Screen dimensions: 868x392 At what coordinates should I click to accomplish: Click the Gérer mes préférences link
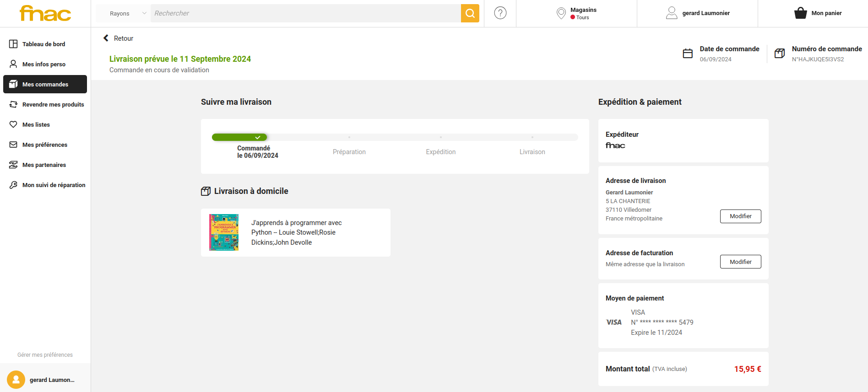pyautogui.click(x=45, y=355)
